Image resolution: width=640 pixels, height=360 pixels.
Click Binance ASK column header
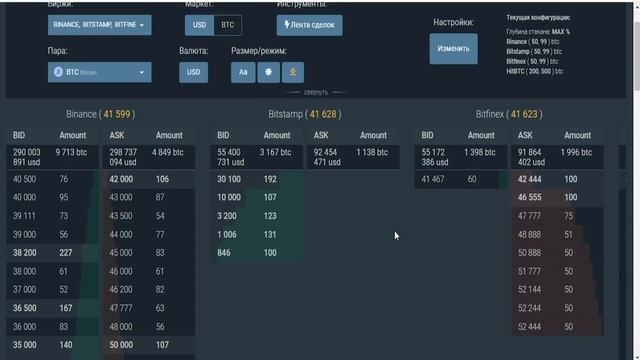(x=117, y=135)
